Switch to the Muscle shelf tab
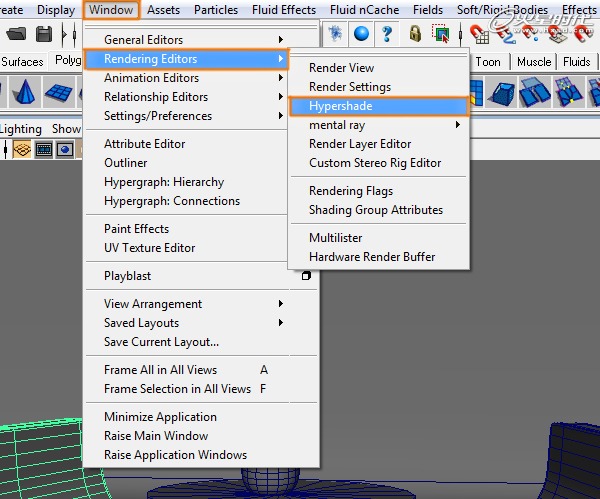This screenshot has height=499, width=600. pos(534,62)
